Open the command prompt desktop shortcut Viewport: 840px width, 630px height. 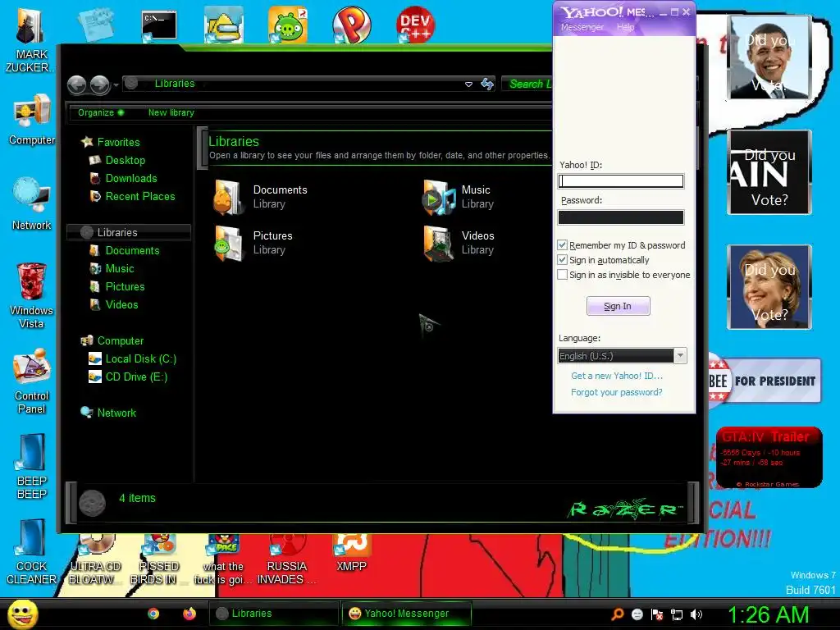[x=158, y=25]
